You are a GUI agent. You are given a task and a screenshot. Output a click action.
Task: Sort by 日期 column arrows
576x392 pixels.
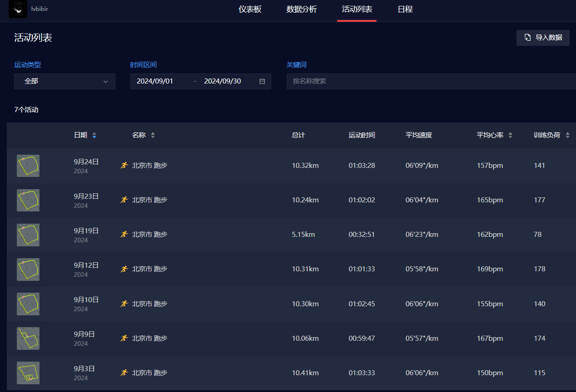tap(94, 135)
